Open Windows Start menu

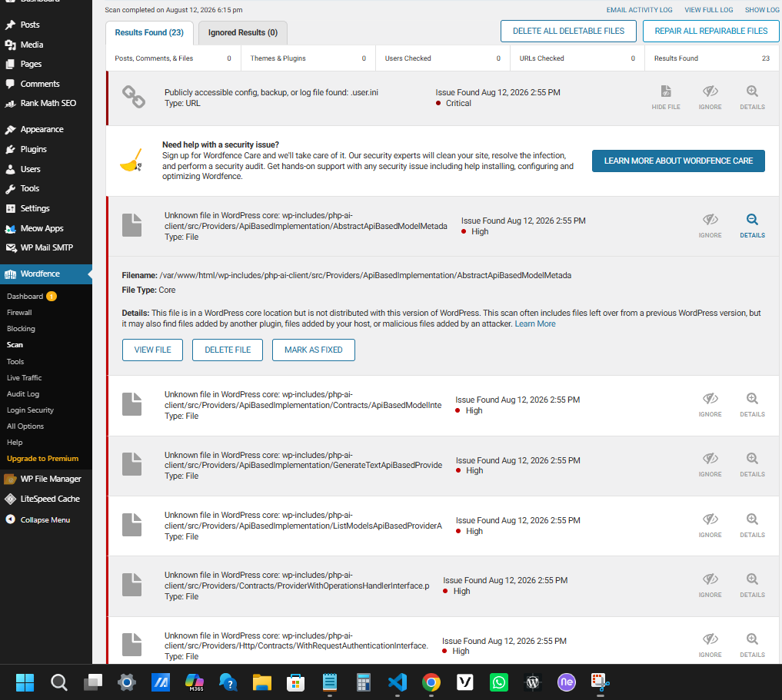click(x=25, y=682)
